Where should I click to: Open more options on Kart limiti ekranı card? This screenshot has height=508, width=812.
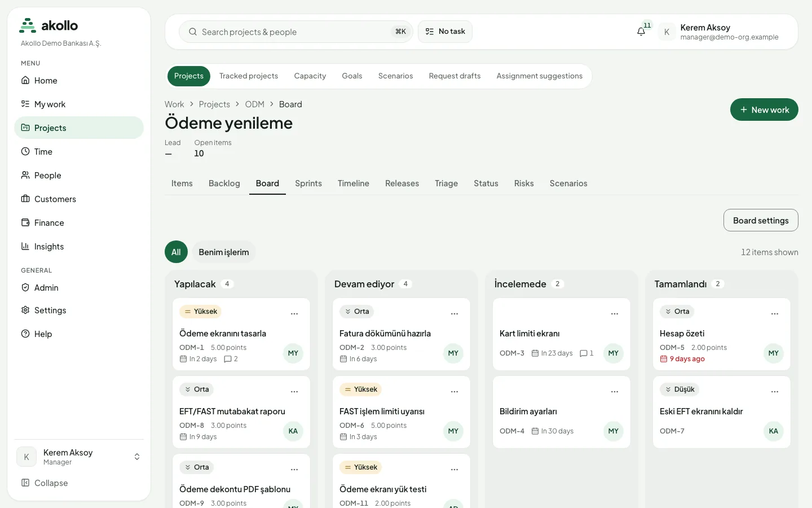coord(615,314)
